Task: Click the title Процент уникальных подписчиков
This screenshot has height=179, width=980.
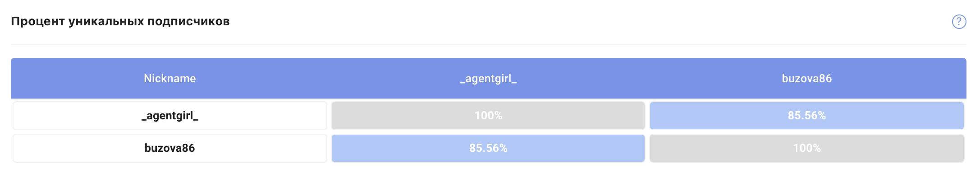Action: 120,22
